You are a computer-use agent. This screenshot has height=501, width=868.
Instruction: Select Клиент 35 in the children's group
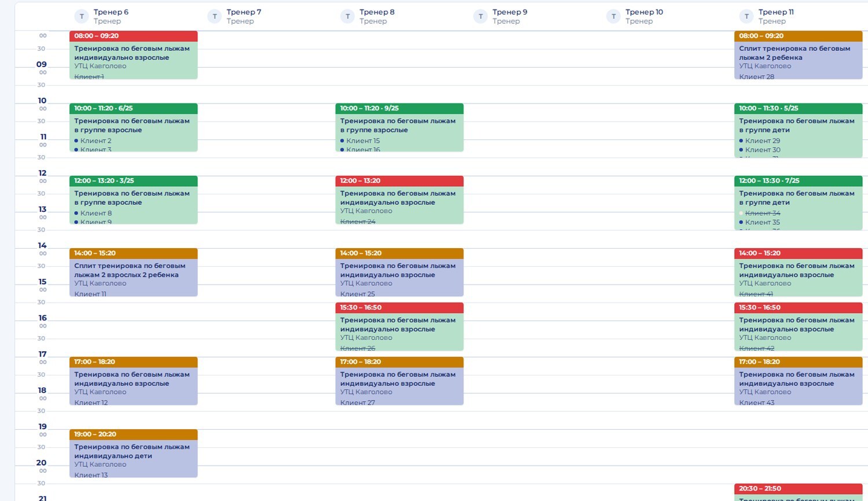[763, 222]
